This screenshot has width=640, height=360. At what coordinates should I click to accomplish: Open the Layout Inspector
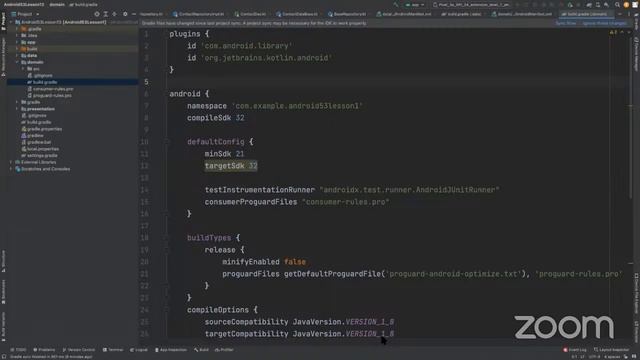[x=611, y=350]
